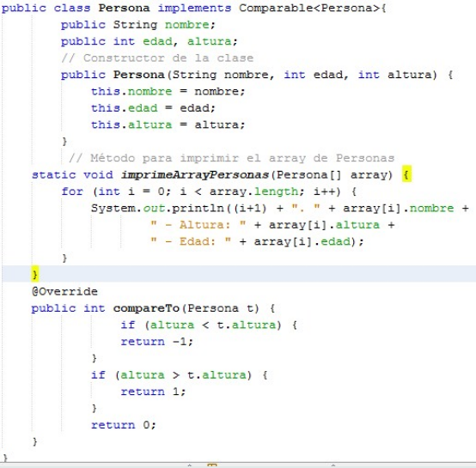476x468 pixels.
Task: Click the method name imprimeArrayPersonas
Action: click(195, 175)
